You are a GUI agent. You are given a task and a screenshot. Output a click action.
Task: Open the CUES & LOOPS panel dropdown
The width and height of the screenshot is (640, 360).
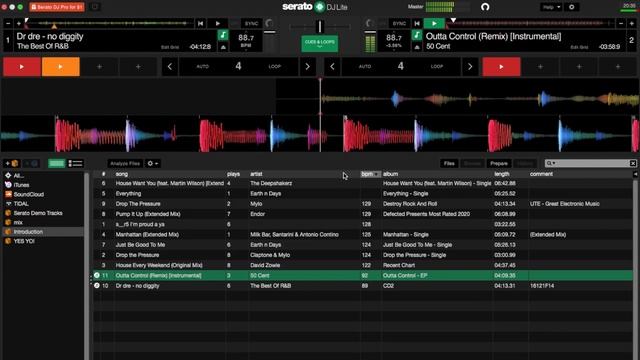pyautogui.click(x=320, y=44)
